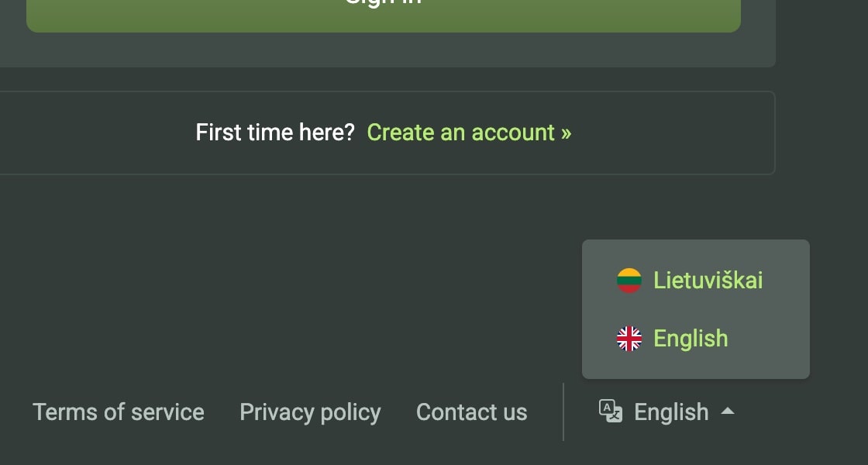Click the vertical divider before the language selector
This screenshot has width=868, height=465.
click(x=563, y=412)
